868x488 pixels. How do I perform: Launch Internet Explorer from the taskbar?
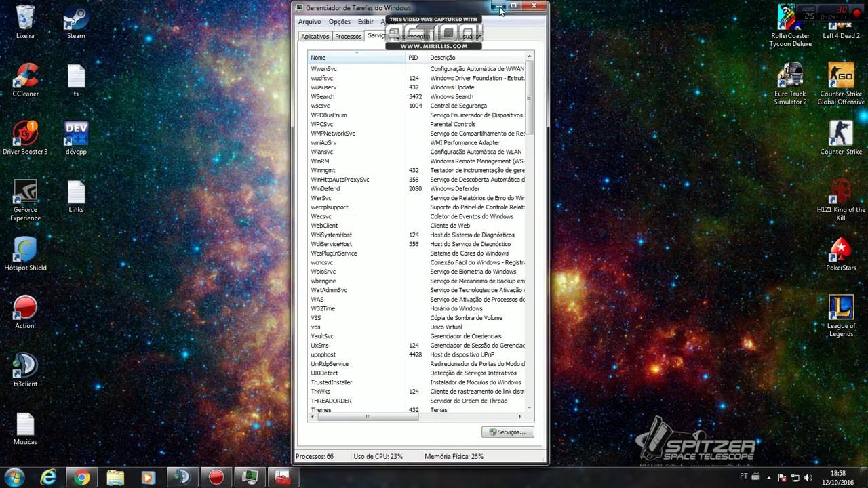click(48, 477)
